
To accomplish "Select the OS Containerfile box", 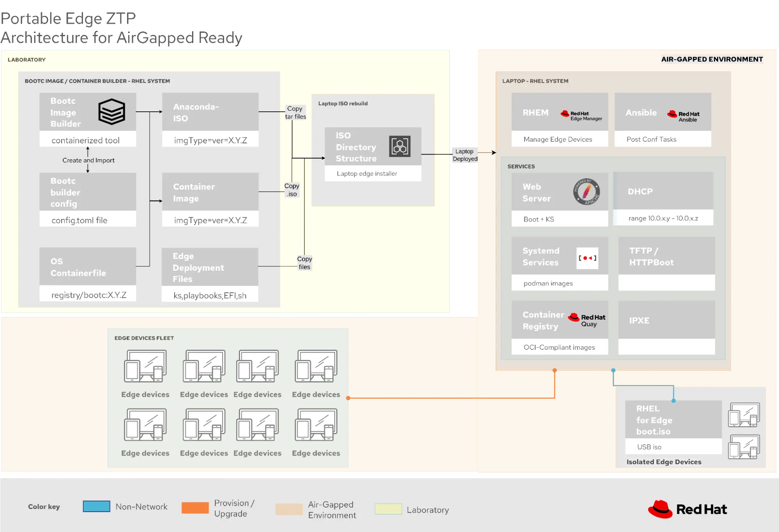I will tap(88, 274).
